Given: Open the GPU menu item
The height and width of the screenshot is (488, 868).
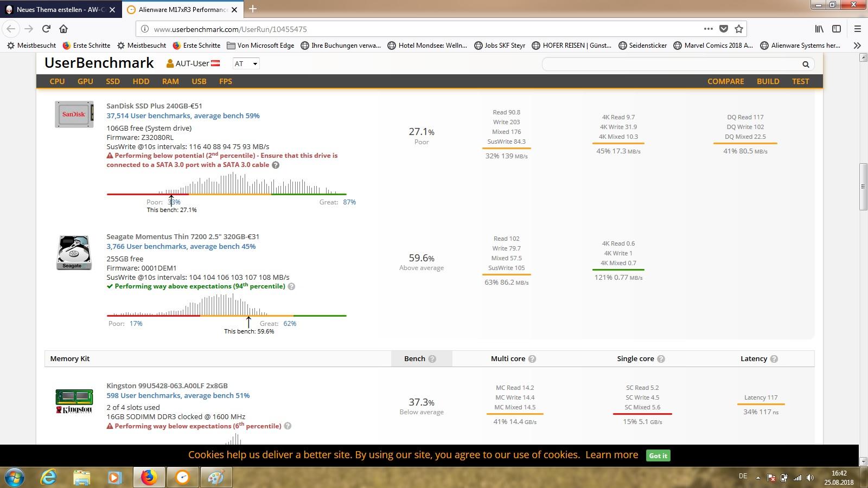Looking at the screenshot, I should (85, 81).
